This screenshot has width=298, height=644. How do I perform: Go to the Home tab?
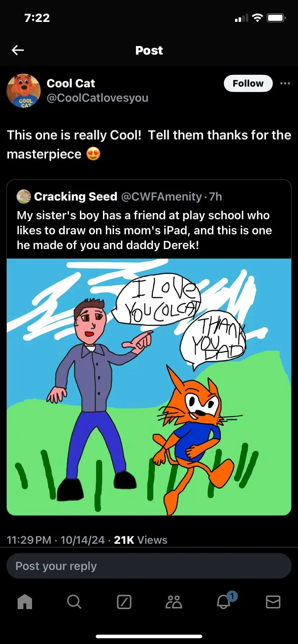[x=25, y=602]
